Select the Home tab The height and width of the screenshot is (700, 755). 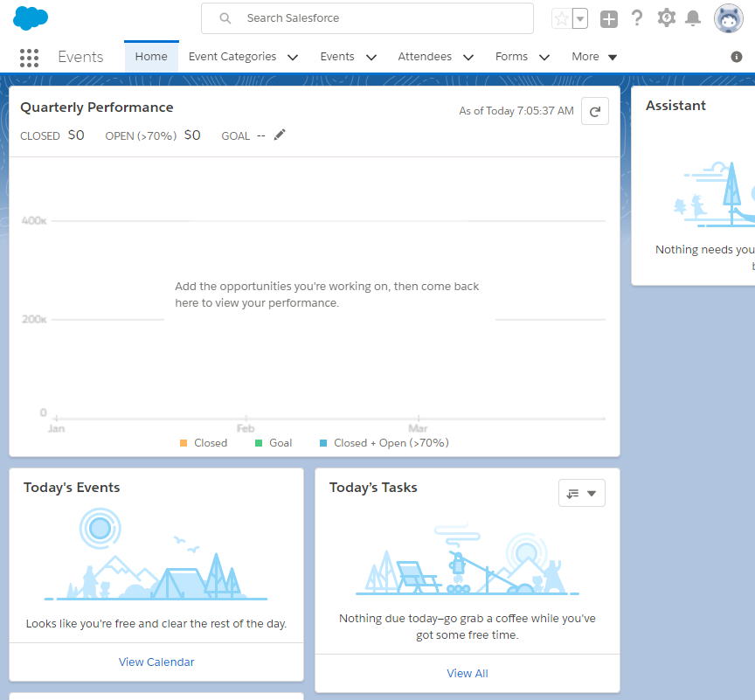[151, 56]
